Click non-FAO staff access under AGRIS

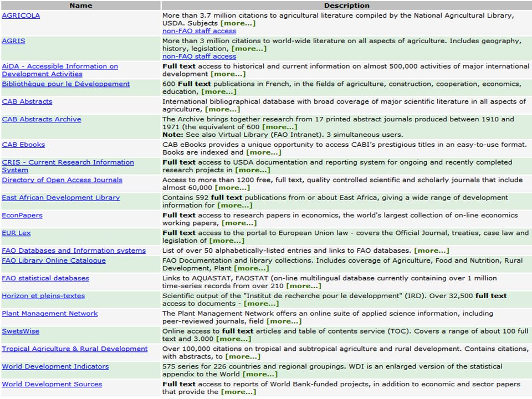tap(199, 57)
